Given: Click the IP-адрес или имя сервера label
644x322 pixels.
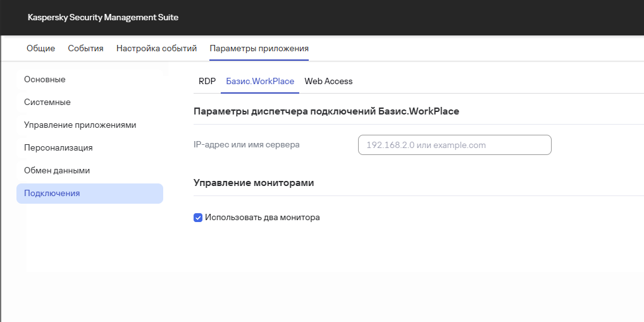Looking at the screenshot, I should tap(246, 145).
